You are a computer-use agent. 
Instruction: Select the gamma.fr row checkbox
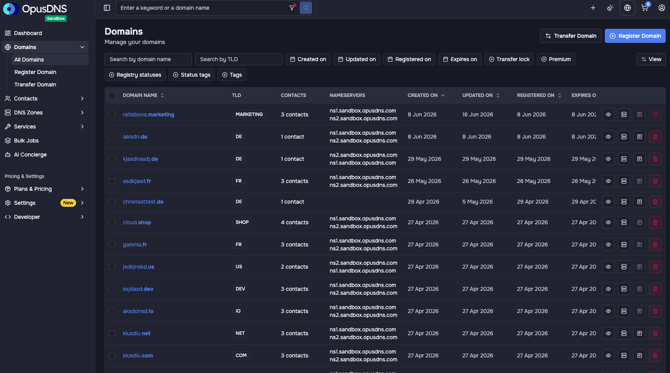(112, 244)
